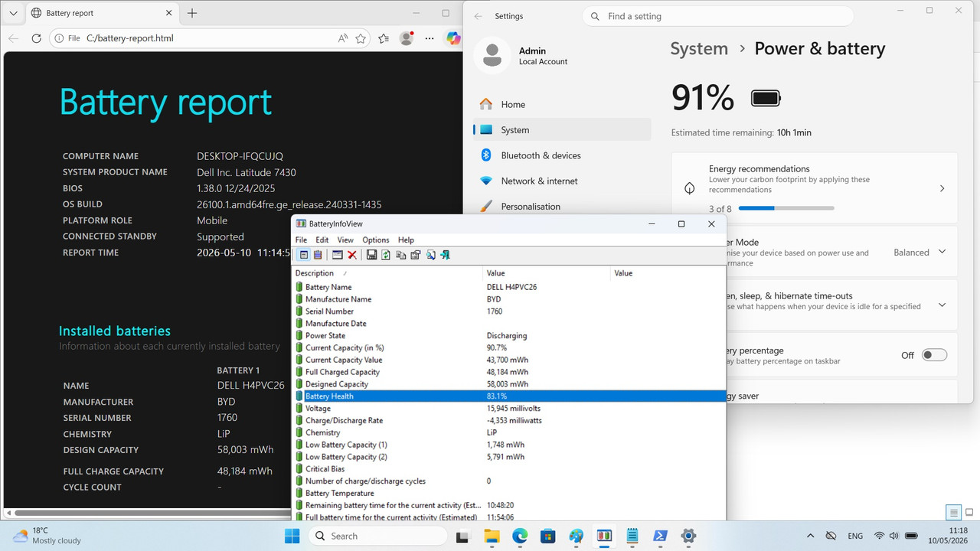The width and height of the screenshot is (980, 551).
Task: Select the Designed Capacity row
Action: click(x=510, y=384)
